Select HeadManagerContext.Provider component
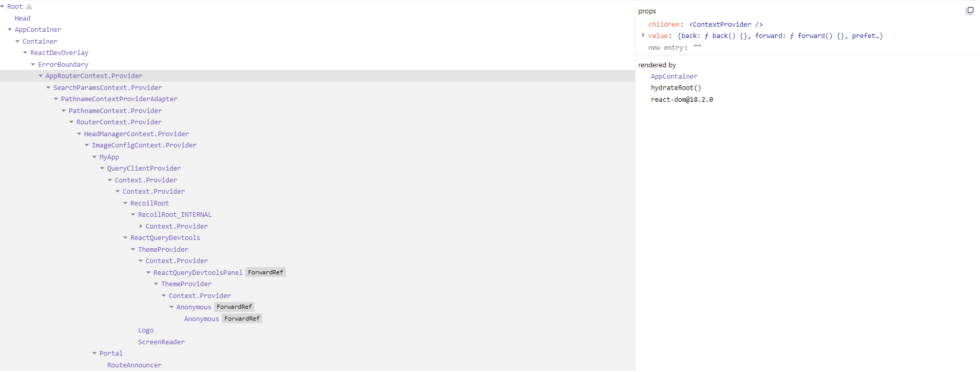The height and width of the screenshot is (372, 980). pos(136,134)
